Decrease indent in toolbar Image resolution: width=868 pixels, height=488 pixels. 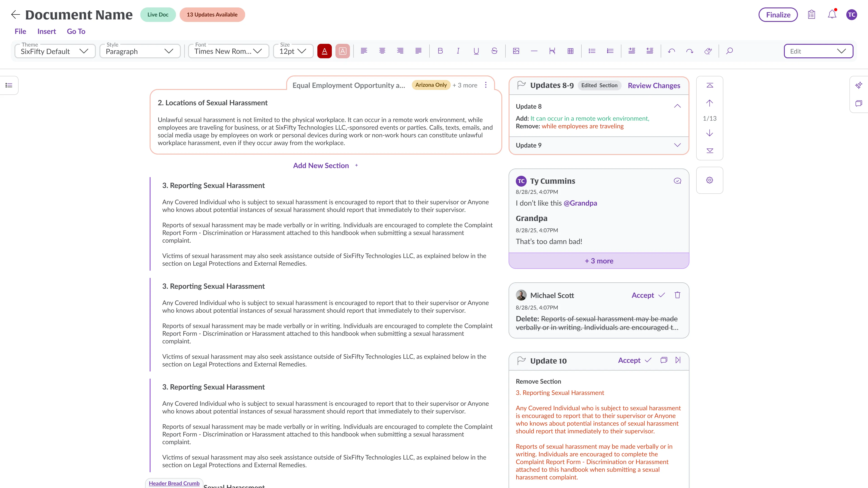pyautogui.click(x=650, y=51)
